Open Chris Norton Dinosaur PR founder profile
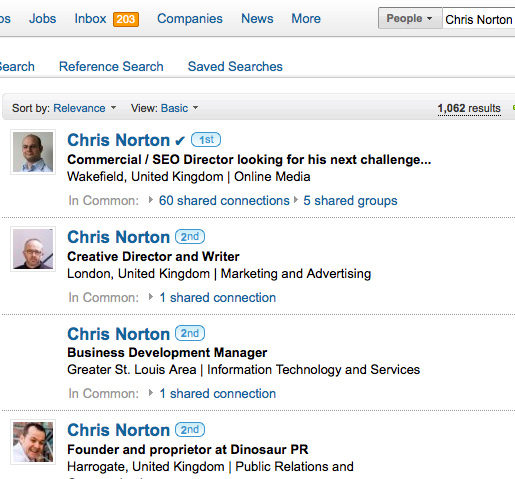Viewport: 515px width, 479px height. click(119, 430)
